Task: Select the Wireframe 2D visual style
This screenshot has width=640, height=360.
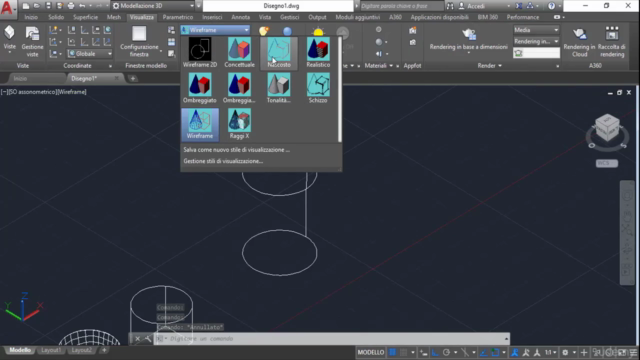Action: [x=200, y=52]
